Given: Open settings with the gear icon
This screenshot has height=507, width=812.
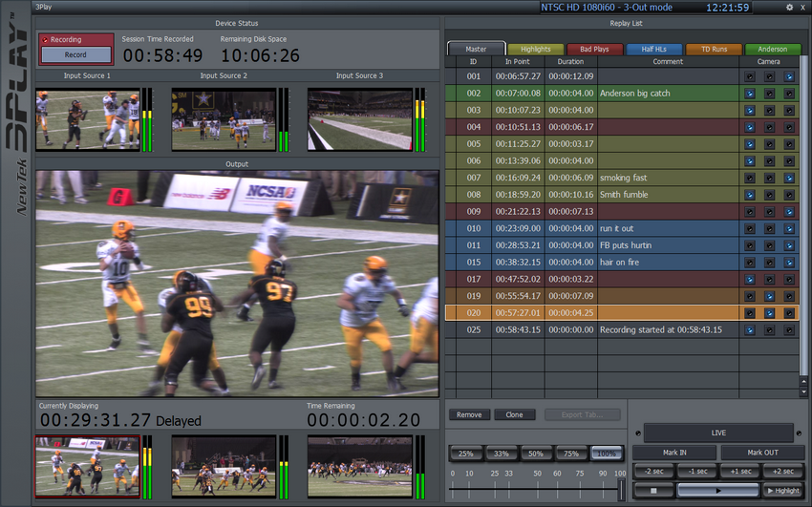Looking at the screenshot, I should point(789,7).
